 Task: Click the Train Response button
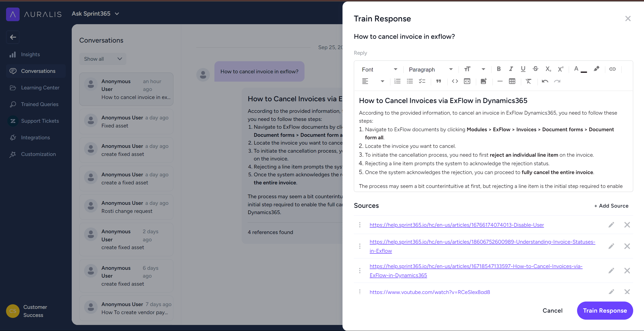605,311
